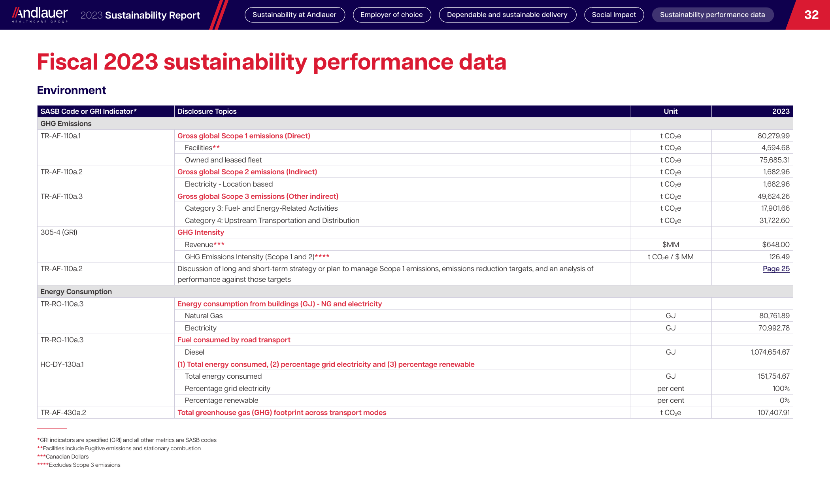The height and width of the screenshot is (504, 830).
Task: Click the Excludes Scope 3 emissions footnote
Action: (79, 465)
